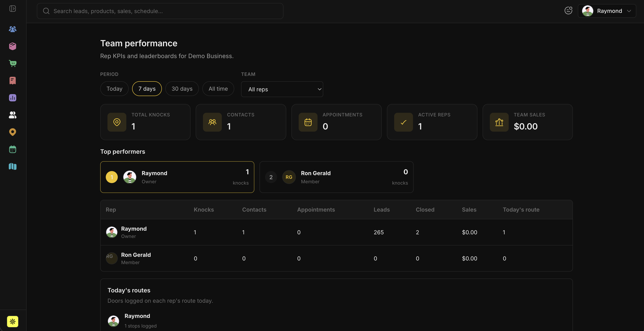Click the Team performance page title
The width and height of the screenshot is (644, 331).
coord(139,43)
